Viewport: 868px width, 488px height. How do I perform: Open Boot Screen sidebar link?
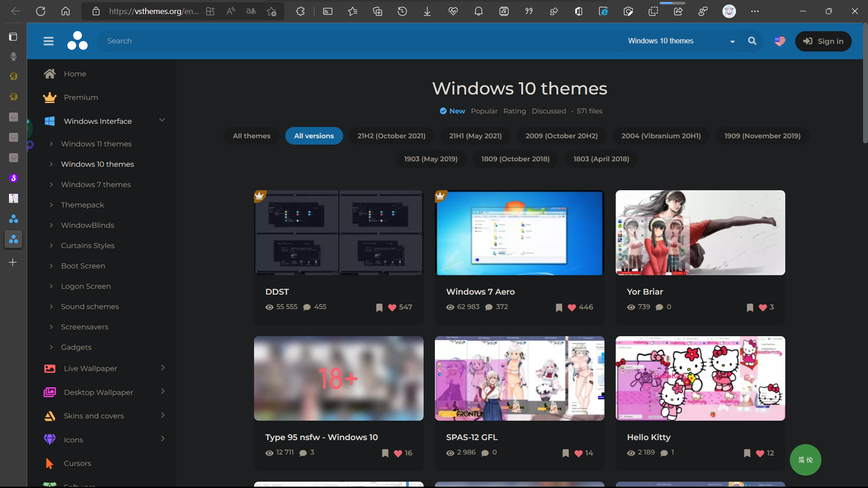83,266
